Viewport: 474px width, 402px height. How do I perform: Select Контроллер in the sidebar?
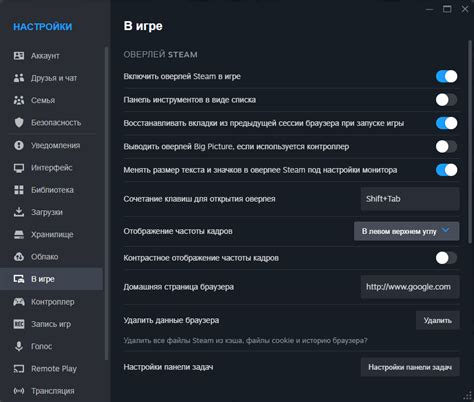coord(53,302)
